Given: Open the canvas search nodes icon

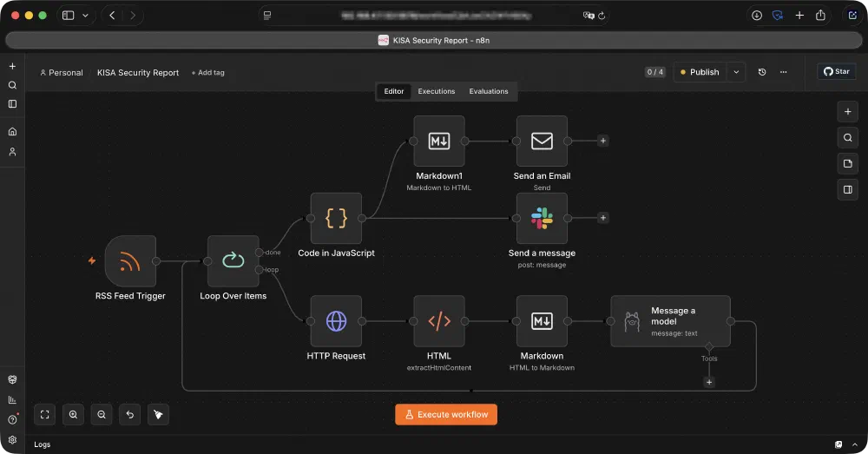Looking at the screenshot, I should 847,137.
